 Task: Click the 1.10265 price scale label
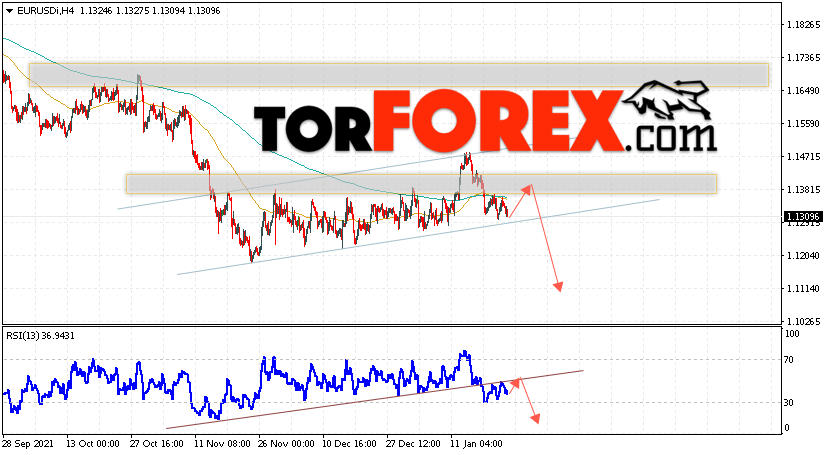coord(803,321)
